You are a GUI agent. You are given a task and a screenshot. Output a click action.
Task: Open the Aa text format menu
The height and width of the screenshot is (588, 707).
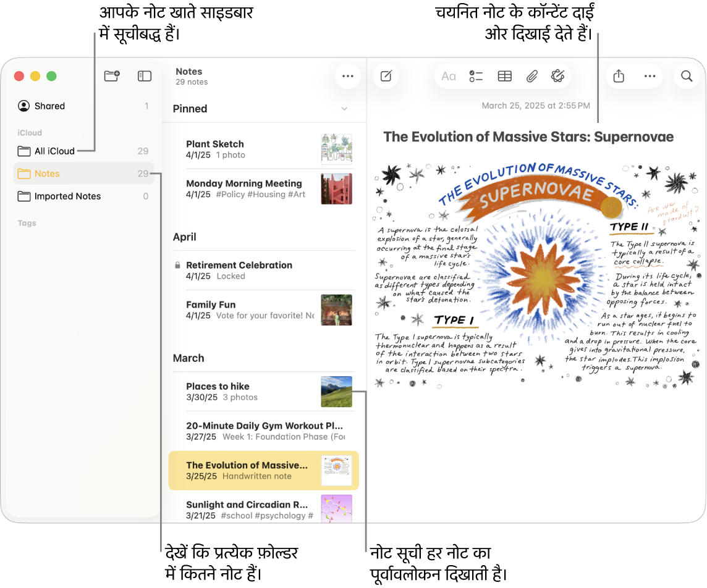448,76
